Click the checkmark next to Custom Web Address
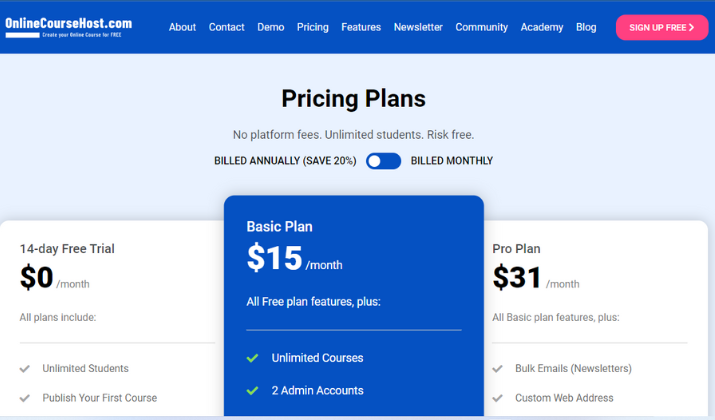The height and width of the screenshot is (420, 715). pos(497,398)
